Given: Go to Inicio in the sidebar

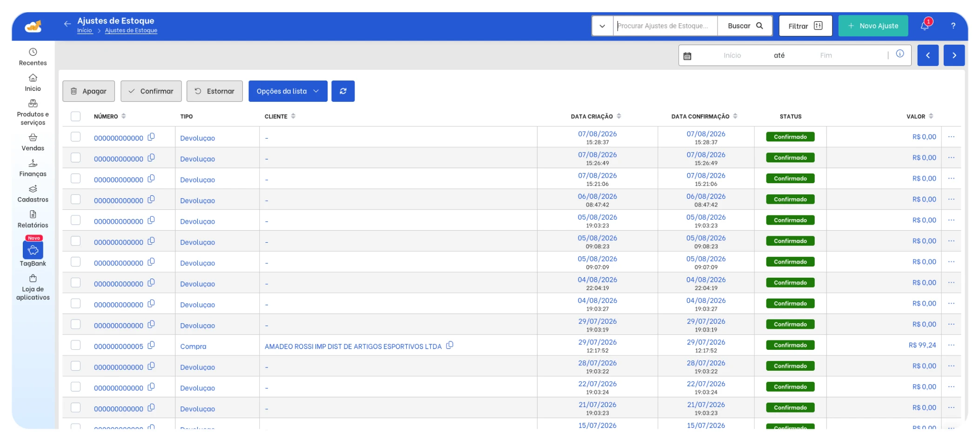Looking at the screenshot, I should tap(33, 83).
